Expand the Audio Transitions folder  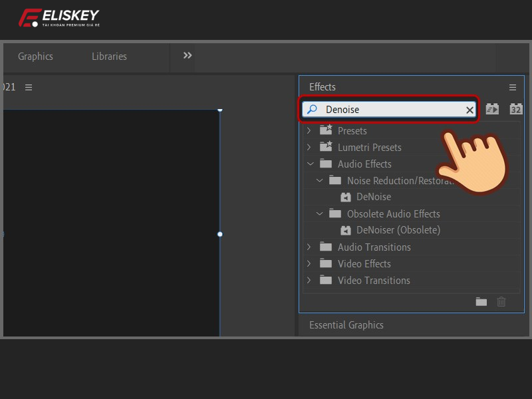(309, 247)
